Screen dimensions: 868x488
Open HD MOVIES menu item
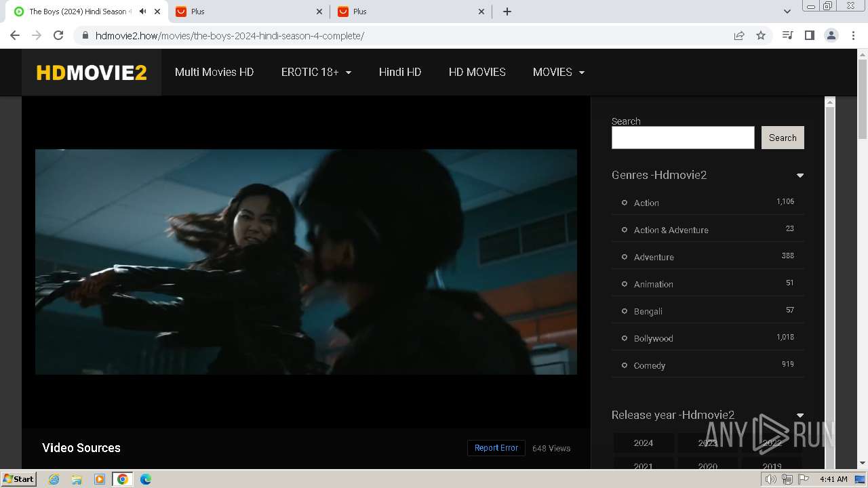tap(477, 72)
